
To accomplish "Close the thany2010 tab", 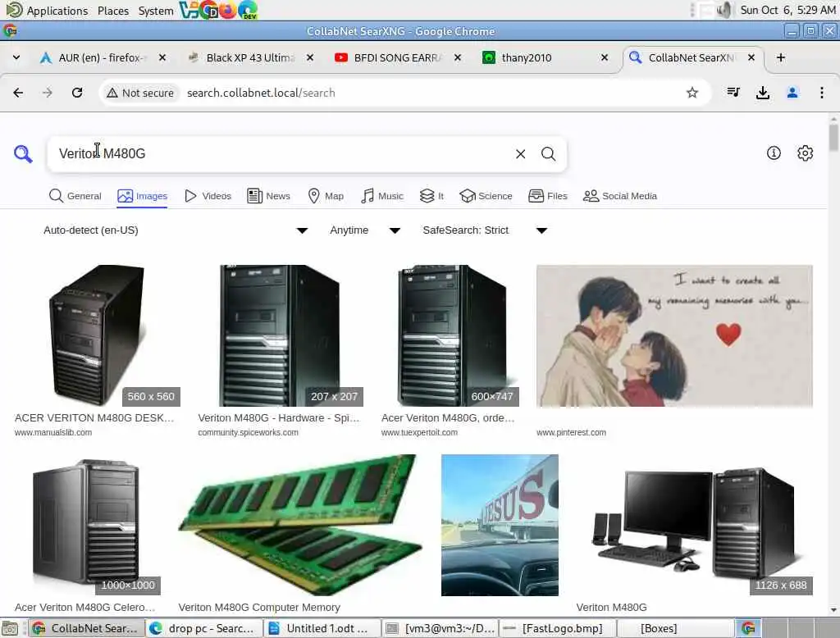I will 605,57.
